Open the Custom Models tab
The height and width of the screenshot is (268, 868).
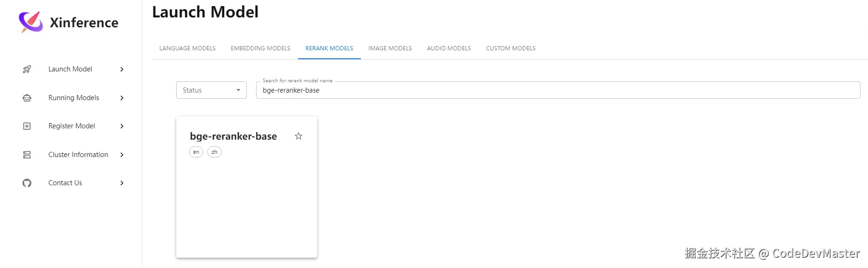pos(511,48)
